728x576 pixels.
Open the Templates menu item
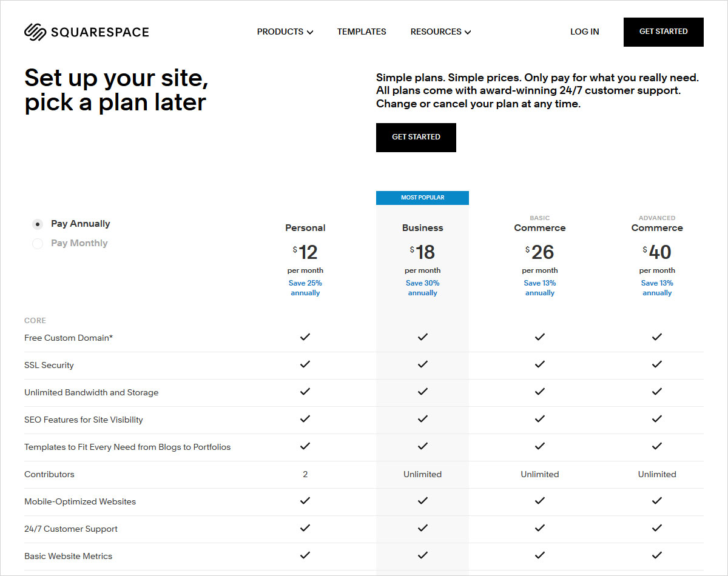click(362, 32)
